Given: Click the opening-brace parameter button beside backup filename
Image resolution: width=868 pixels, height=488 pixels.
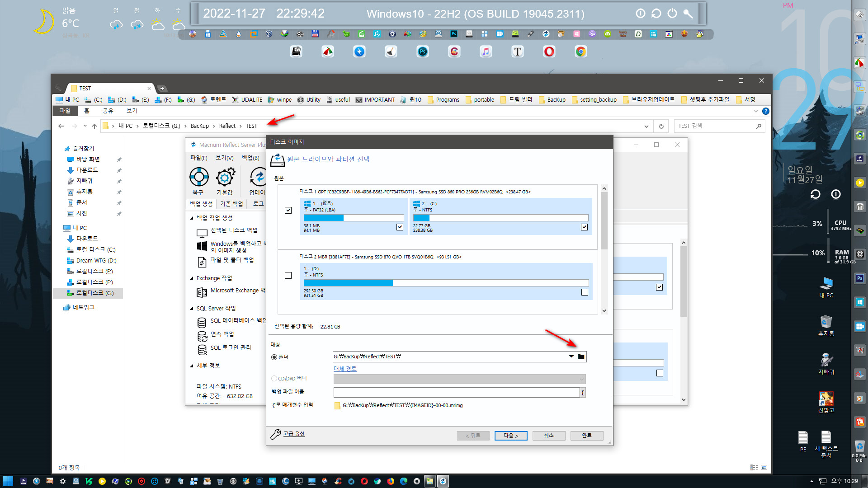Looking at the screenshot, I should [583, 393].
